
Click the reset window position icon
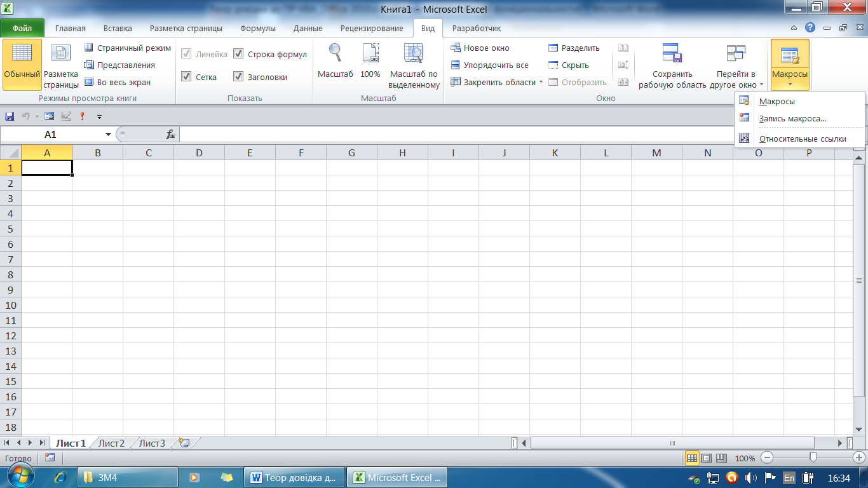click(x=623, y=82)
